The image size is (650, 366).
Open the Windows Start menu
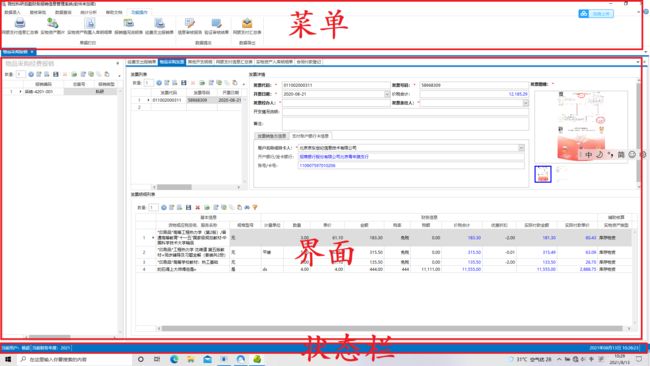coord(8,359)
